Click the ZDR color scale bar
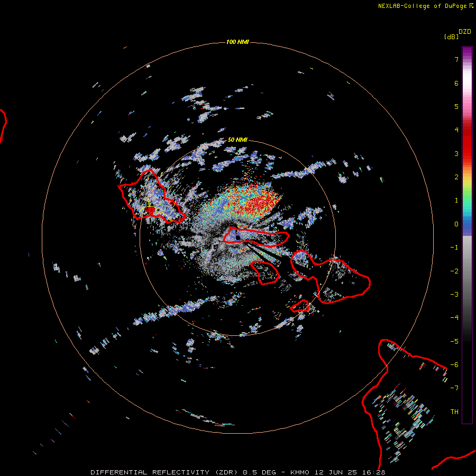 coord(467,235)
